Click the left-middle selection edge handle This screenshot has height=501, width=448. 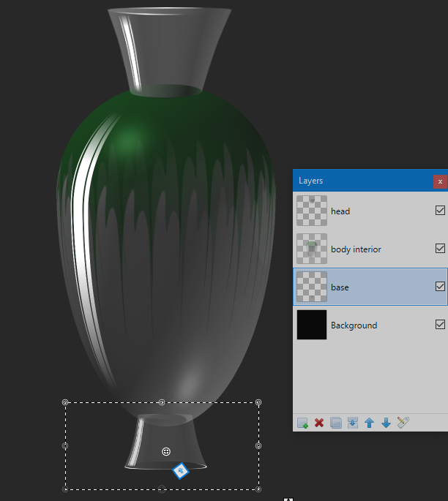click(x=65, y=445)
